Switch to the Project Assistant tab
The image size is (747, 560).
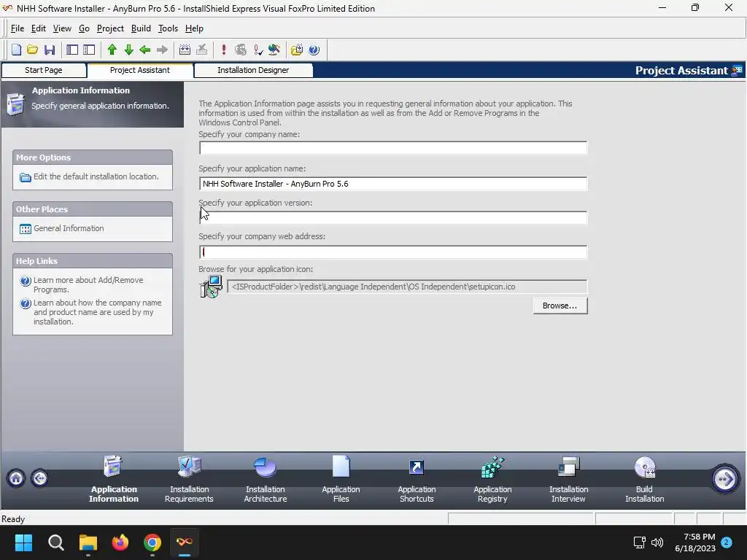pos(139,70)
